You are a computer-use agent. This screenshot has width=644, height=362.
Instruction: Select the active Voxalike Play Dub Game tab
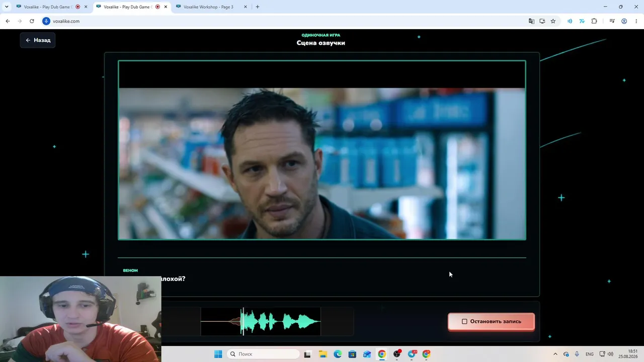[x=128, y=7]
